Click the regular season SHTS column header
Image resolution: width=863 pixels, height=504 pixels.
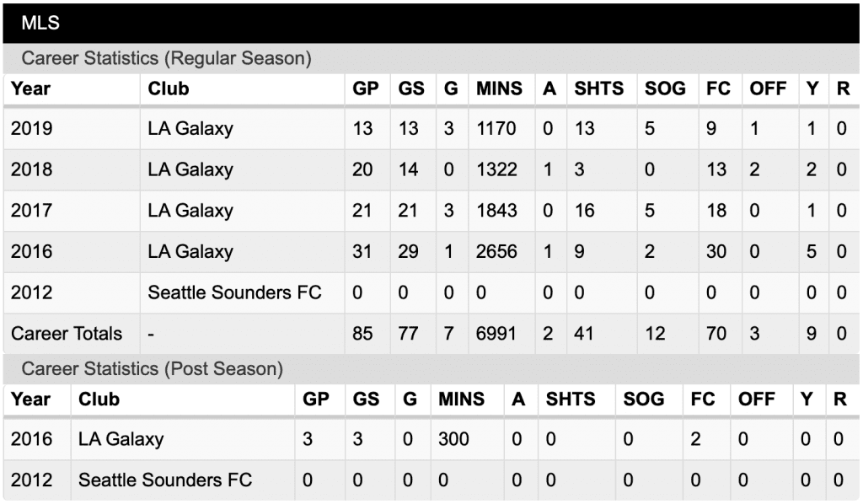pos(599,88)
